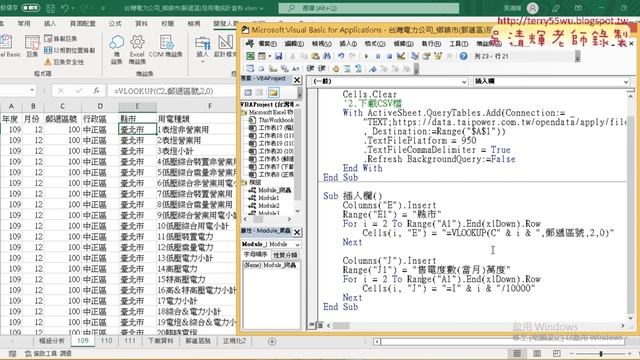Switch to sheet tab 111 in Excel
640x360 pixels.
(x=130, y=340)
